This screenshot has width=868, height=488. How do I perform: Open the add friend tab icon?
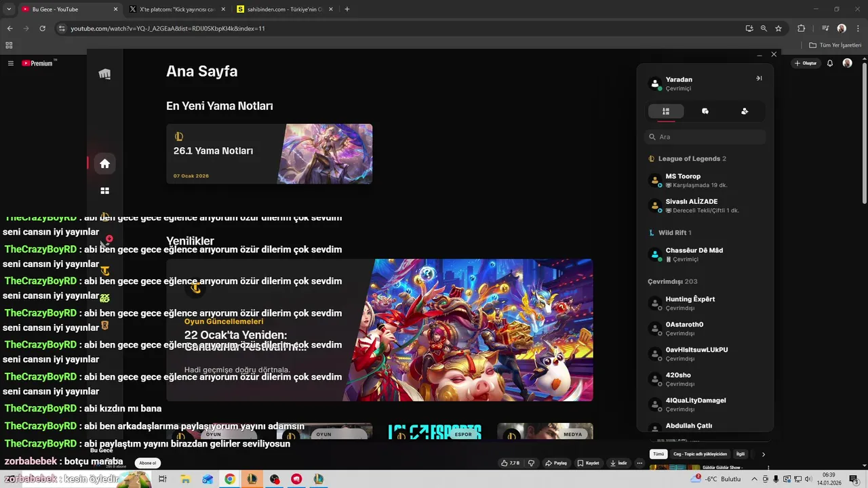(x=745, y=111)
